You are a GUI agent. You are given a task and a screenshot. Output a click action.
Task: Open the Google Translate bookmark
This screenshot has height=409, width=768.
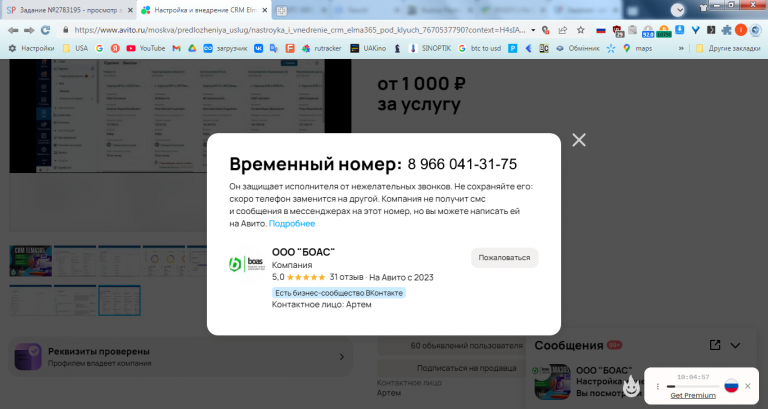coord(274,48)
